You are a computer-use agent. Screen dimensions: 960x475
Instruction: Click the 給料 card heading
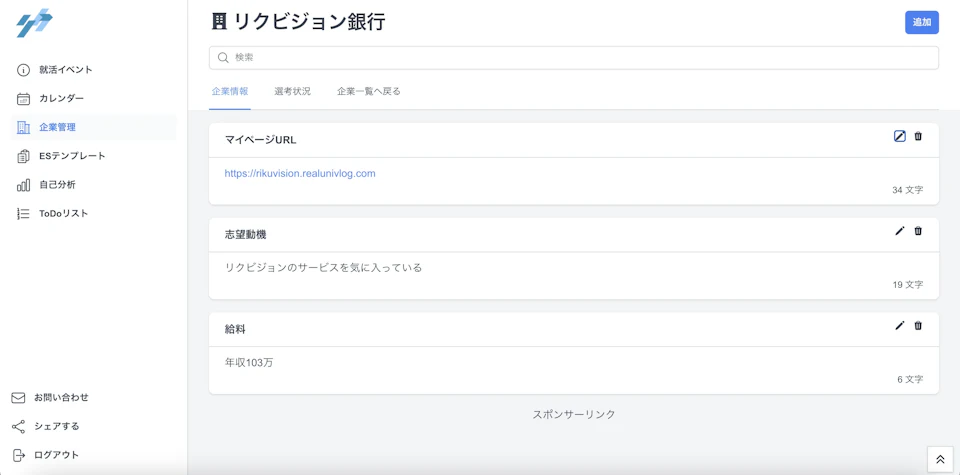click(235, 329)
